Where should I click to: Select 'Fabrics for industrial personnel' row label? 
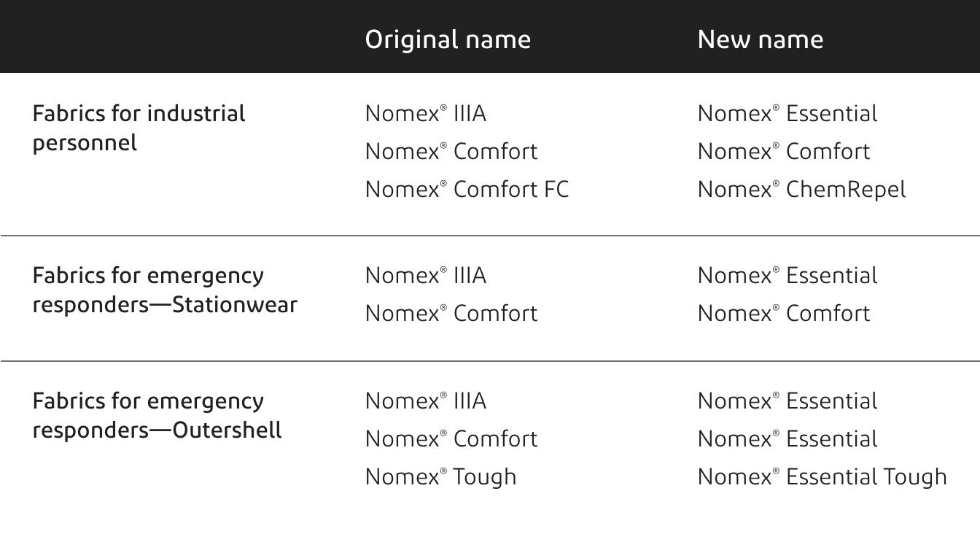[139, 128]
